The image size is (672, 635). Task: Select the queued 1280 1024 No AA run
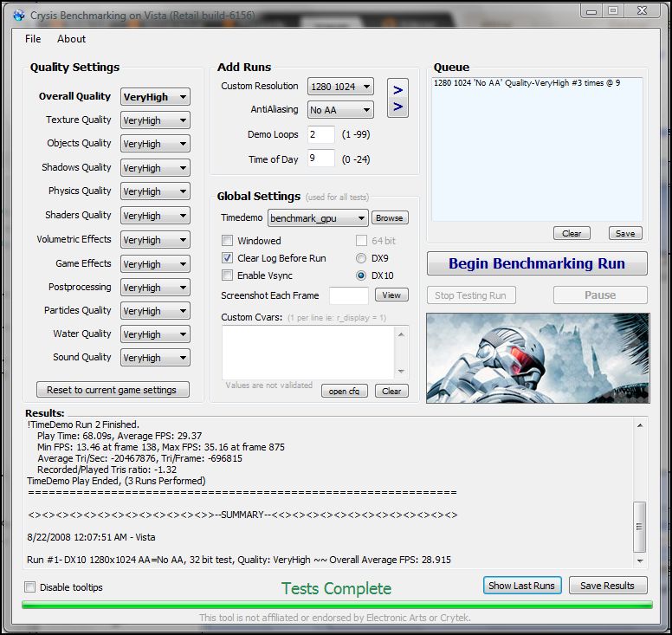527,83
